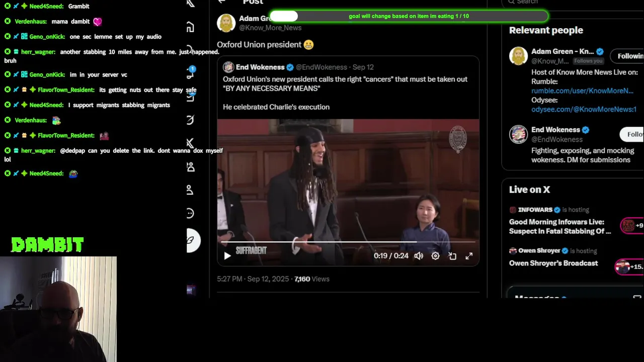Click the green eating goal progress bar
Screen dimensions: 644x362
click(409, 16)
